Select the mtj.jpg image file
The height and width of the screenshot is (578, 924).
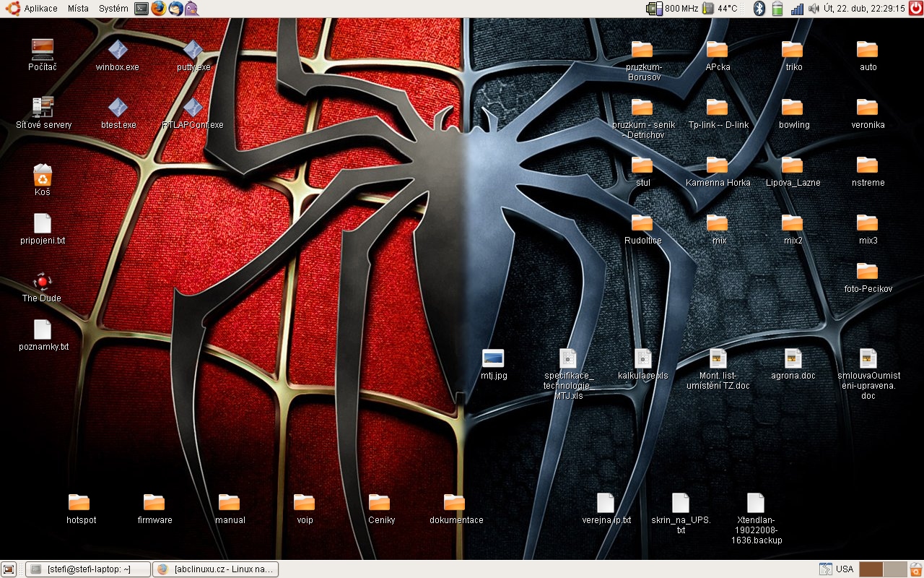coord(494,365)
